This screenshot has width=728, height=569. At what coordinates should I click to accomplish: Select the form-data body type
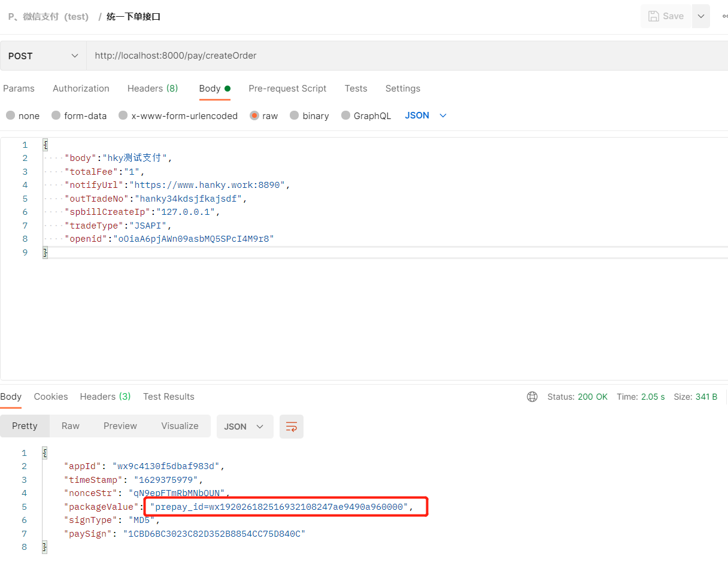tap(78, 115)
